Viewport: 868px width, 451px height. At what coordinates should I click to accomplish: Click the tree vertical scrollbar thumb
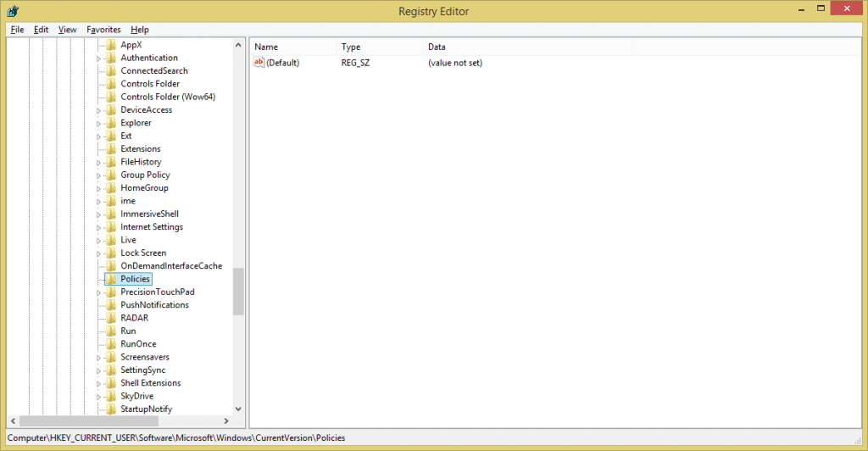238,292
